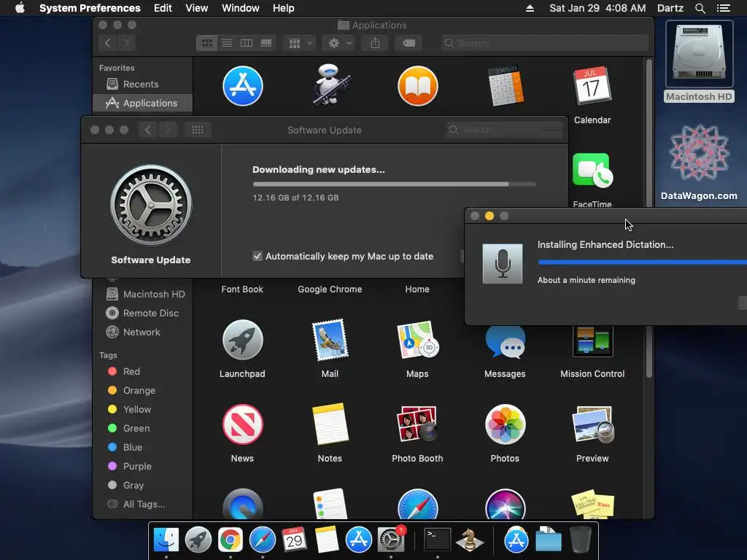747x560 pixels.
Task: Open the Window menu
Action: coord(241,8)
